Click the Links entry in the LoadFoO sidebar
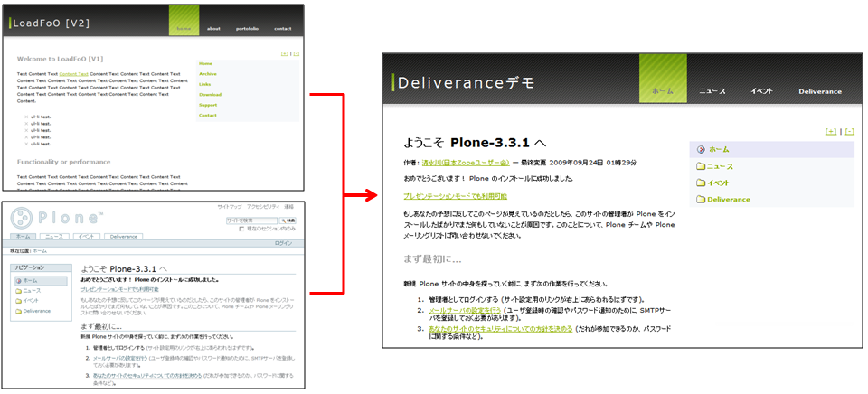Screen dimensions: 868x394 coord(205,84)
